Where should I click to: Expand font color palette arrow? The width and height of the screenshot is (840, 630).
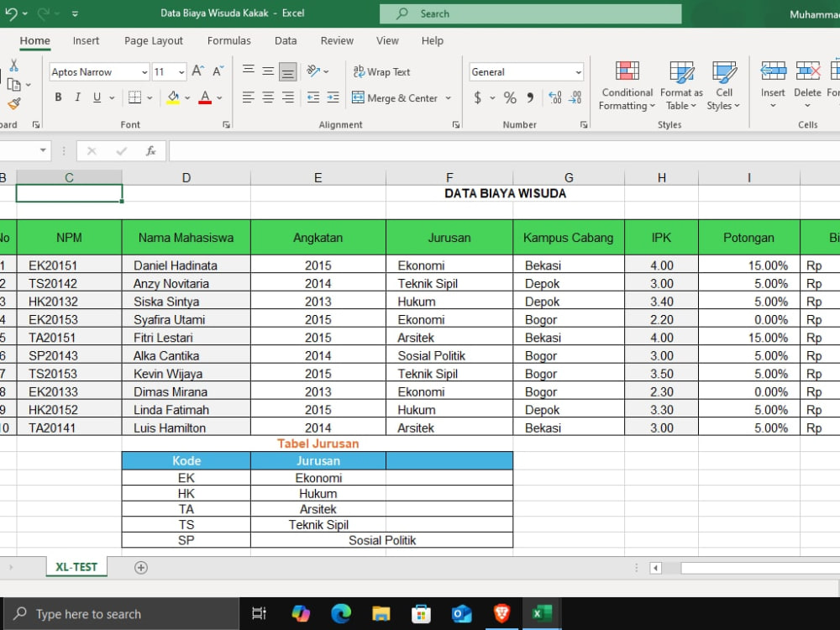tap(219, 97)
